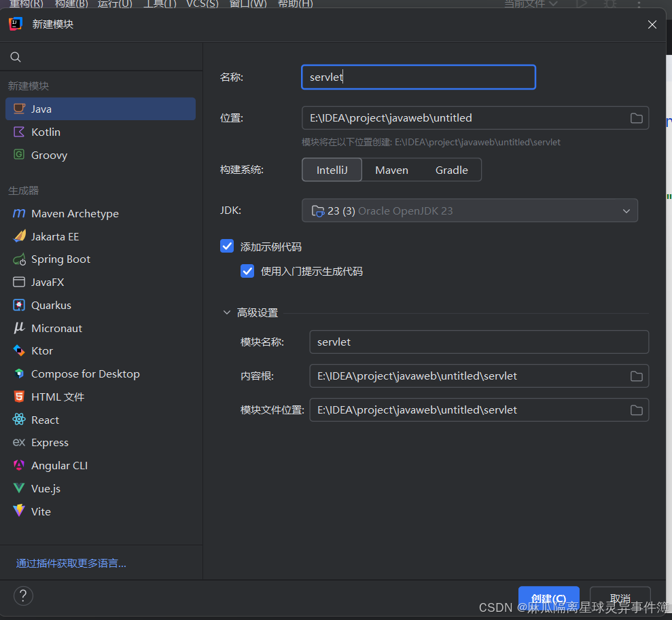Open the 构建(B) menu

coord(71,4)
